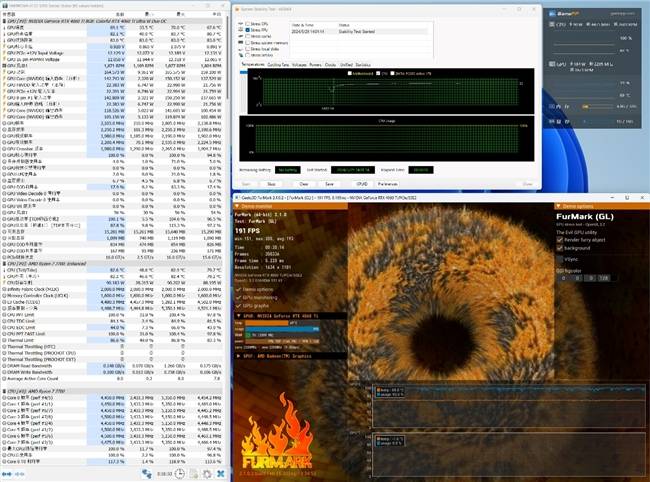This screenshot has height=482, width=650.
Task: Enable Stress cache checkbox
Action: tap(247, 36)
